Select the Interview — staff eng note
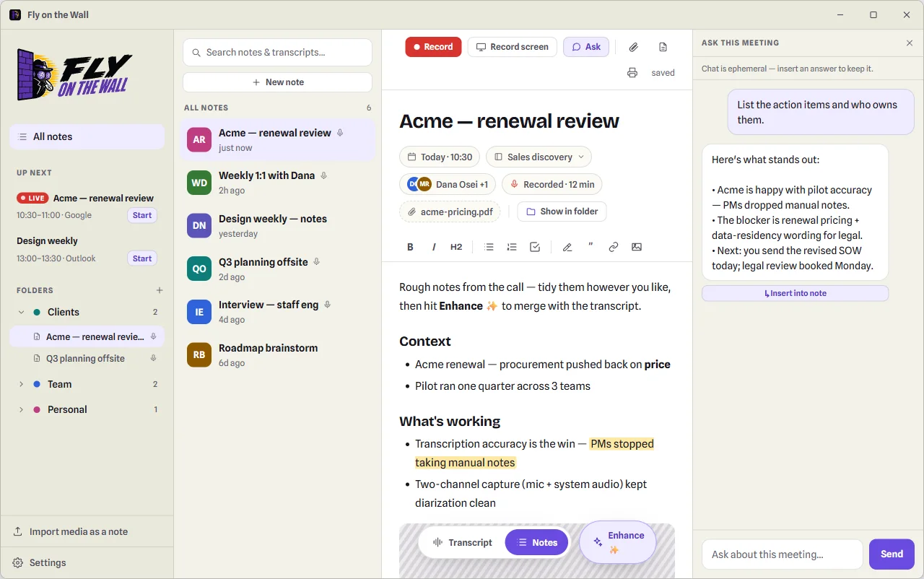 pos(278,312)
